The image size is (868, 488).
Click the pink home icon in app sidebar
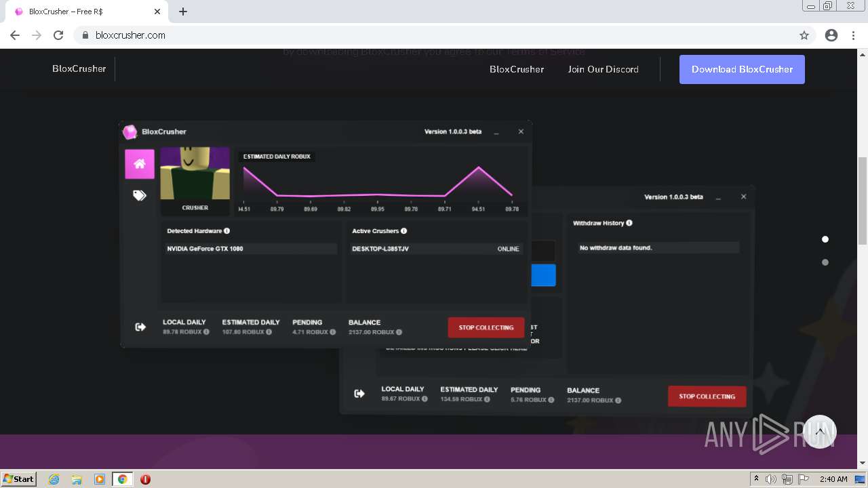point(140,164)
